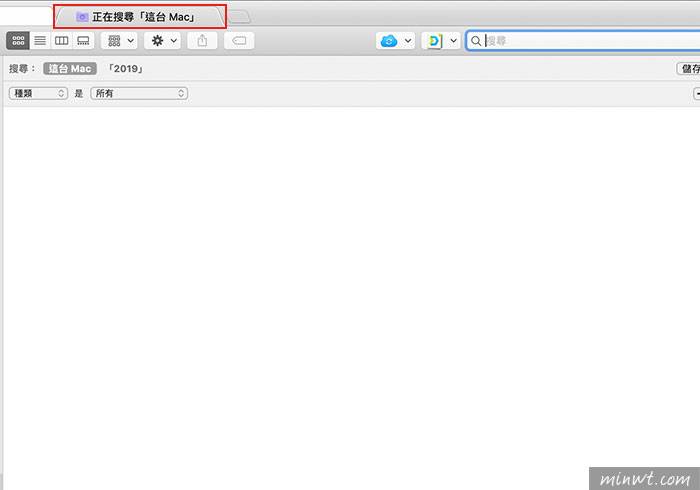Open the group-by arrangement menu
The image size is (700, 490).
pyautogui.click(x=119, y=41)
